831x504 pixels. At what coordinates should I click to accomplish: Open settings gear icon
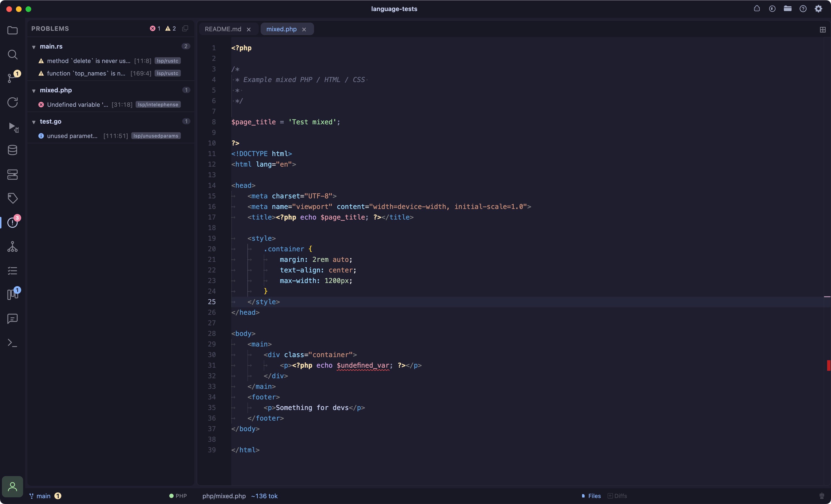[818, 8]
